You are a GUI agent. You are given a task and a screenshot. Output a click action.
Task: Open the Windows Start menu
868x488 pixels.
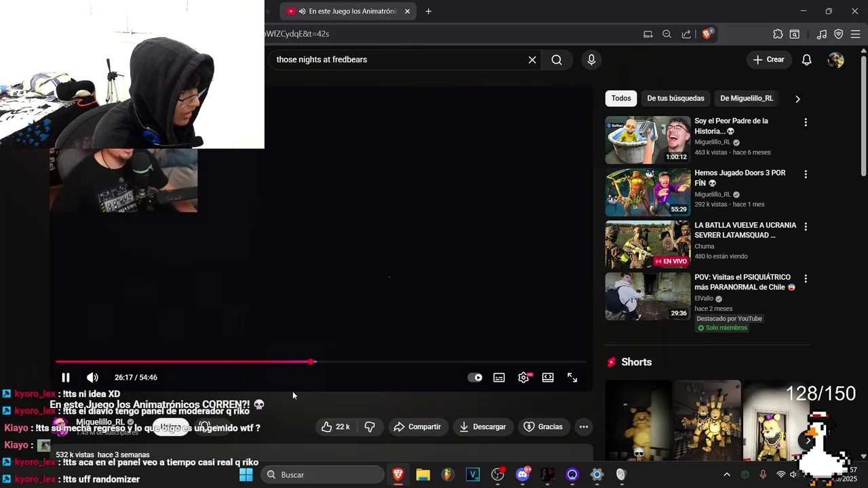[x=246, y=475]
